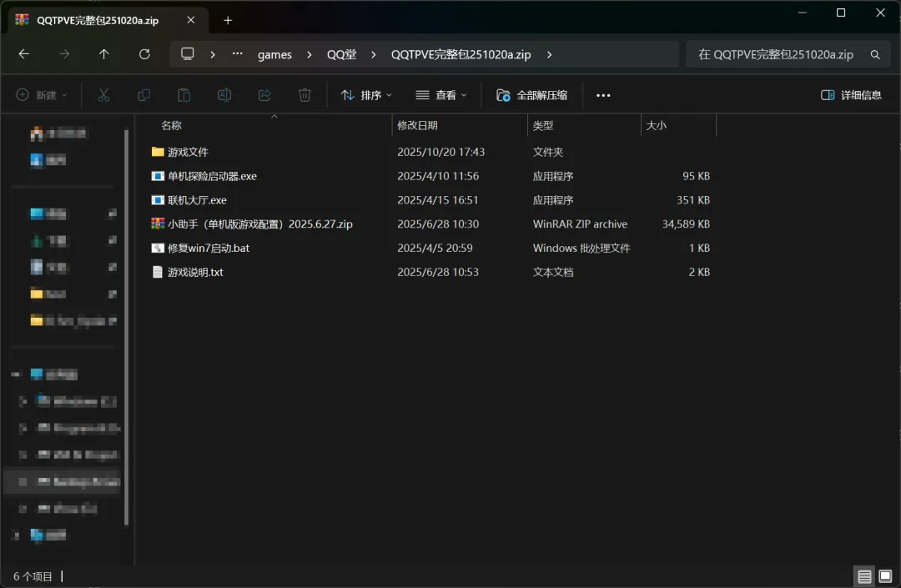
Task: Click the 2025/4/15 16:51 date cell
Action: pyautogui.click(x=437, y=200)
